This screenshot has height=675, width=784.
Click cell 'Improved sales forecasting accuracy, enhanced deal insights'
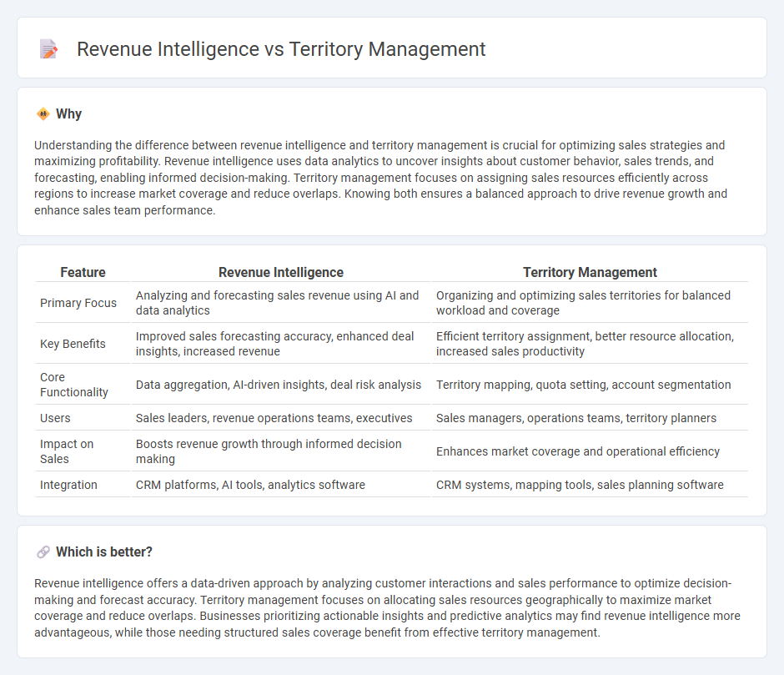click(x=281, y=344)
